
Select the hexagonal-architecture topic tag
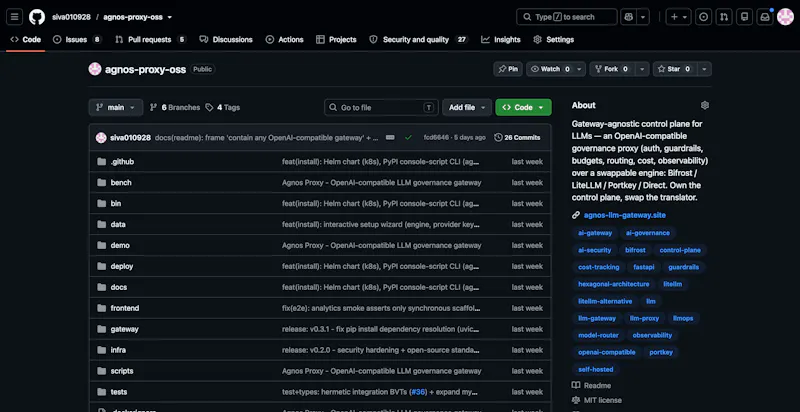(x=613, y=284)
